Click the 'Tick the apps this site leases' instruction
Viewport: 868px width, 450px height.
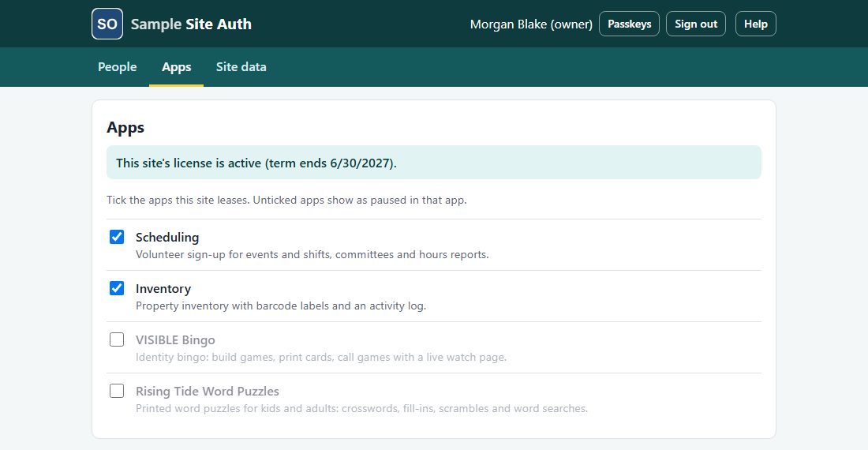tap(286, 200)
